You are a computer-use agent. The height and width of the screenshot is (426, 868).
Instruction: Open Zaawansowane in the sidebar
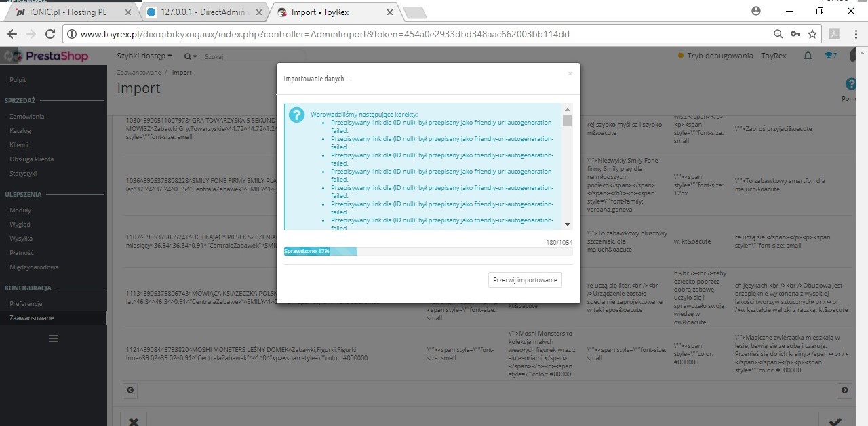coord(53,318)
